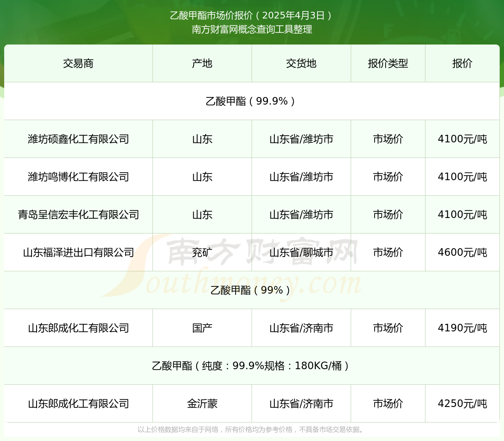Click 青岛呈信宏丰化工有限公司 trader cell
The width and height of the screenshot is (504, 441).
[78, 215]
